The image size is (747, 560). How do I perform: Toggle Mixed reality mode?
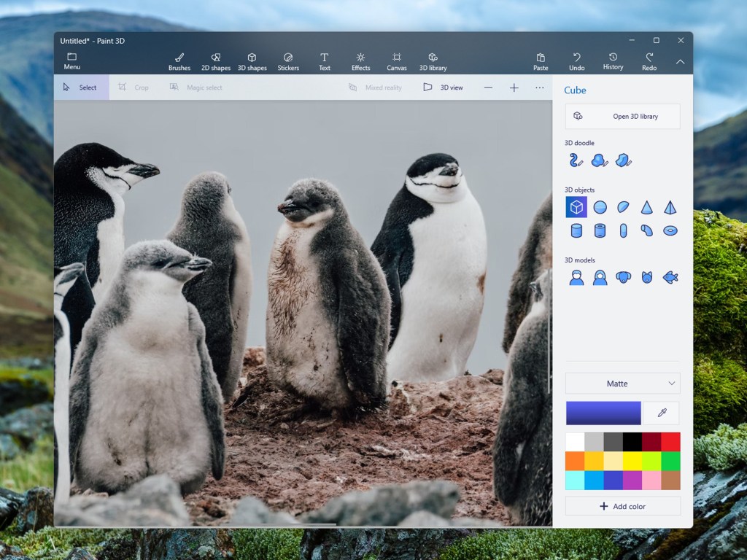coord(375,87)
